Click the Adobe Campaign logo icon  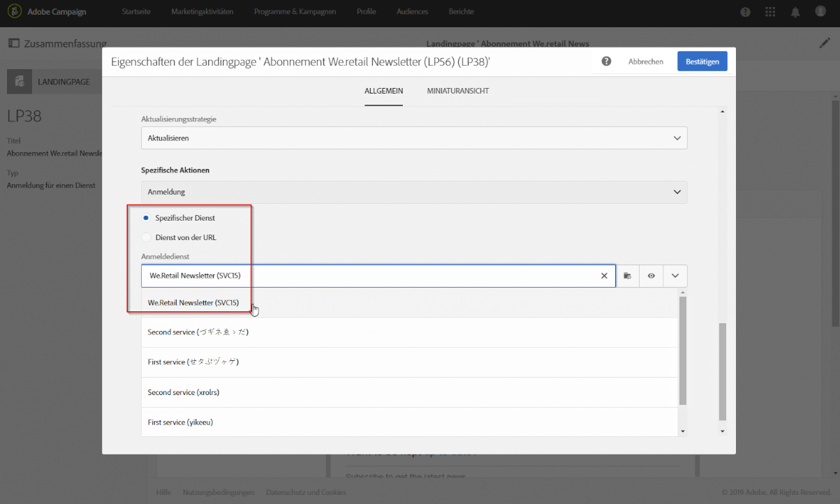coord(14,12)
